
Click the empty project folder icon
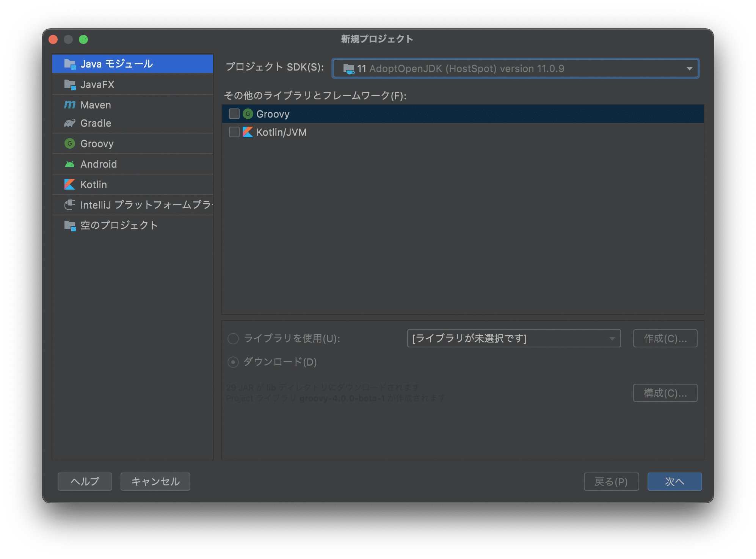70,225
